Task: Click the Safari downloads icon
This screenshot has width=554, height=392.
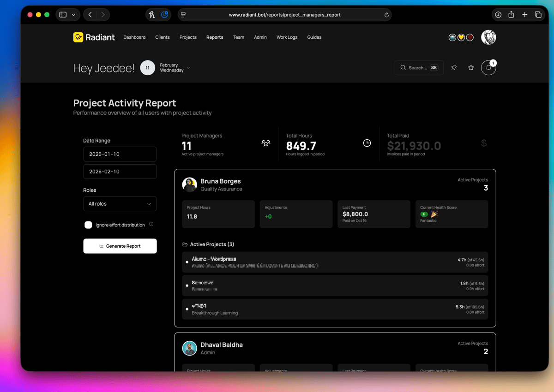Action: coord(498,15)
